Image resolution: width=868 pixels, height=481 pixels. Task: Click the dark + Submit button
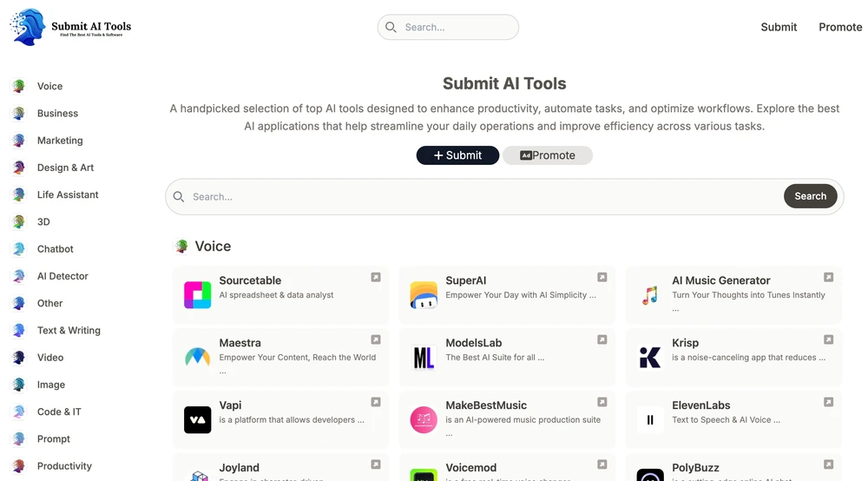coord(457,155)
